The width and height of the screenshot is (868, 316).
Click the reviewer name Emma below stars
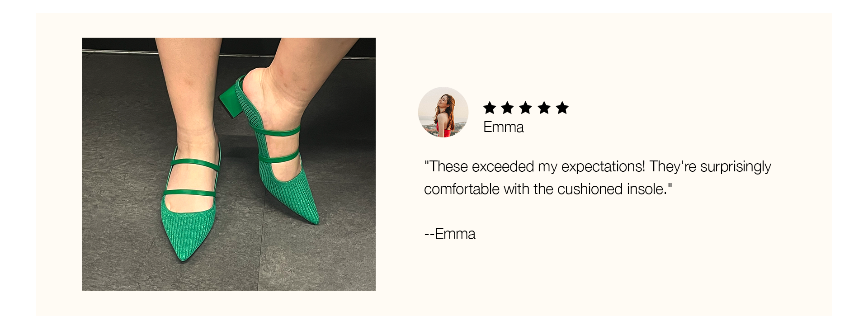click(504, 127)
